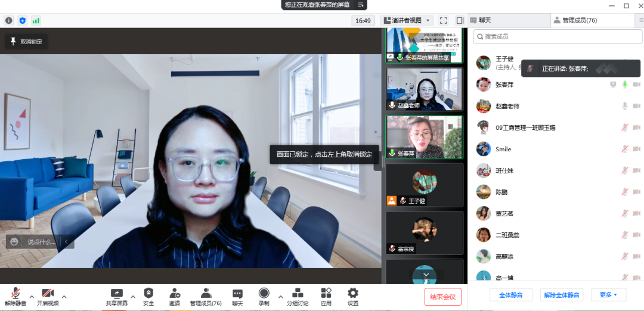
Task: Open the panel menu icon beside 管理成员
Action: tap(641, 20)
